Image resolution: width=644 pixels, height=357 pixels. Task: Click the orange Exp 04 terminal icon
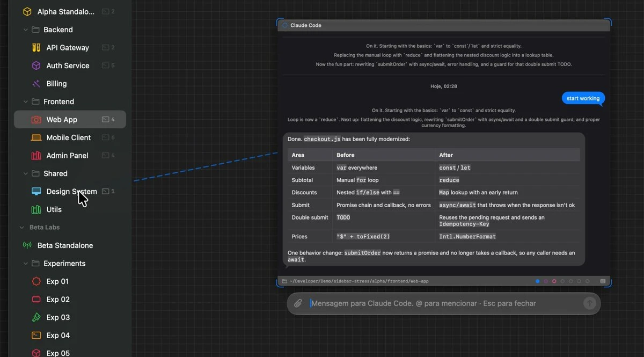click(x=36, y=336)
